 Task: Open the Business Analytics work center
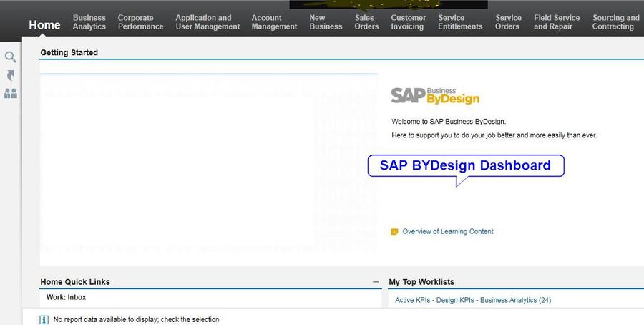(89, 22)
